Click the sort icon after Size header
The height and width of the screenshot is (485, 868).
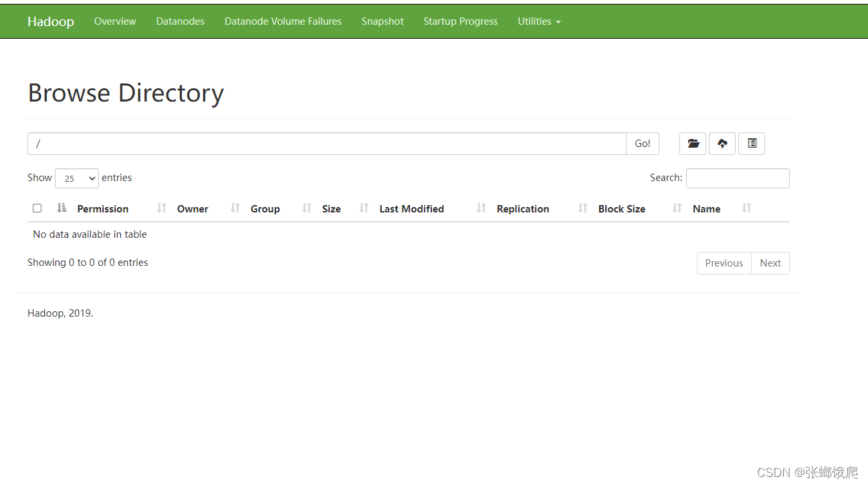tap(364, 208)
